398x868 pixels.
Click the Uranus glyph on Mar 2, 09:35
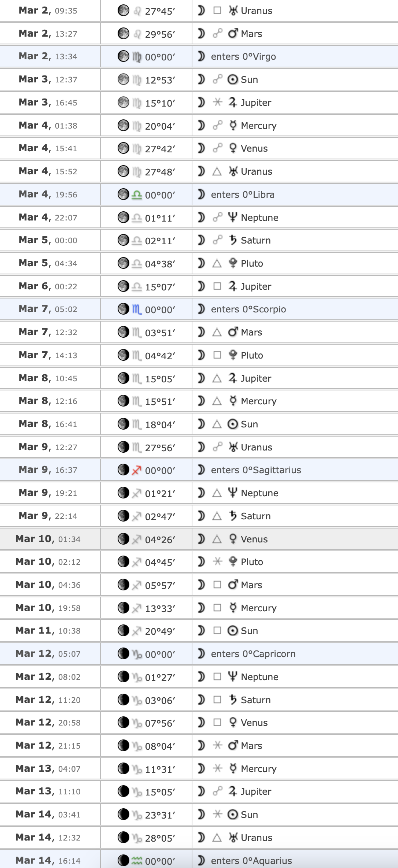click(233, 11)
